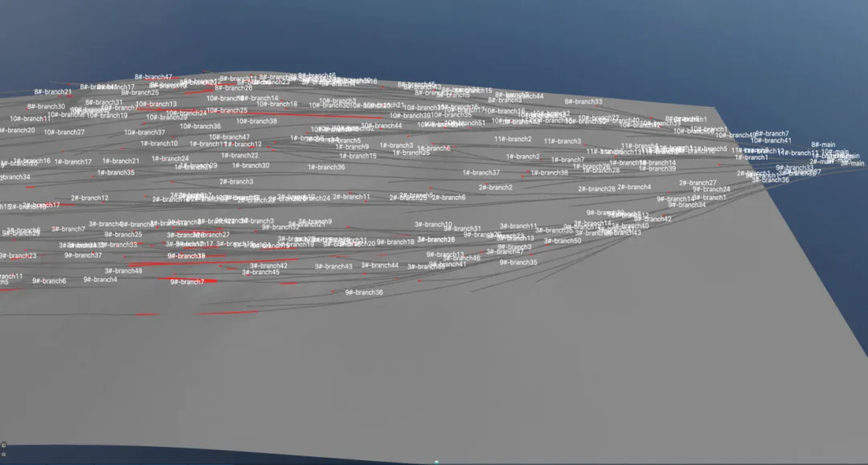Select the 3#-branch50 label

click(x=563, y=241)
